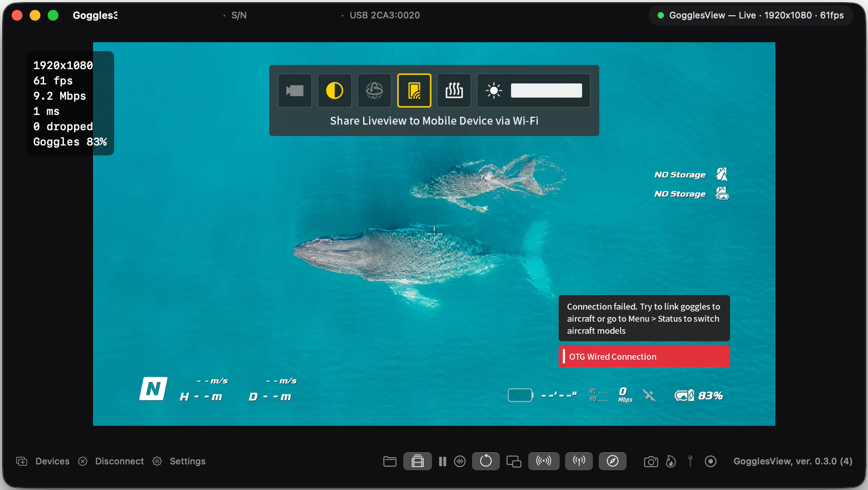
Task: Click the goggles NO Storage indicator icon
Action: (722, 194)
